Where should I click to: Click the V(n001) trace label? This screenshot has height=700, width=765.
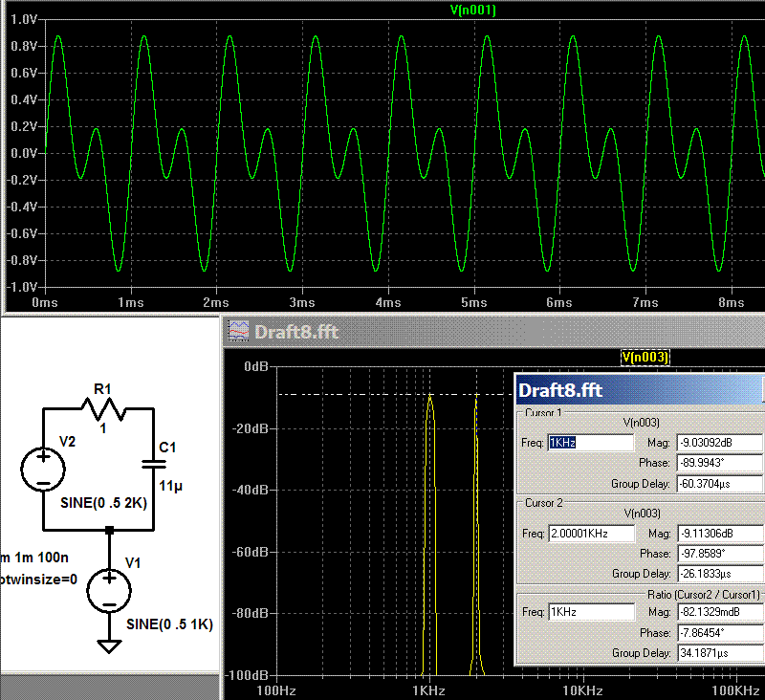[x=472, y=10]
